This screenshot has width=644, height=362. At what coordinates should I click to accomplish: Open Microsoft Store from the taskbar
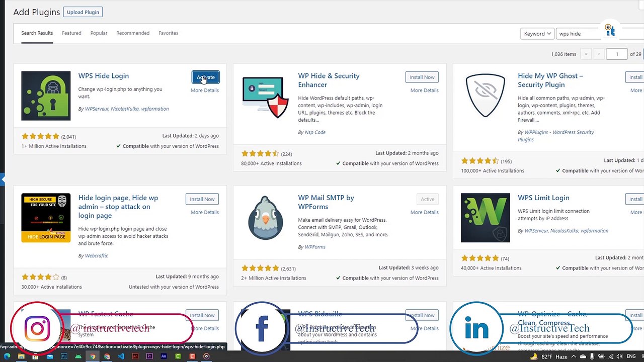[x=35, y=356]
